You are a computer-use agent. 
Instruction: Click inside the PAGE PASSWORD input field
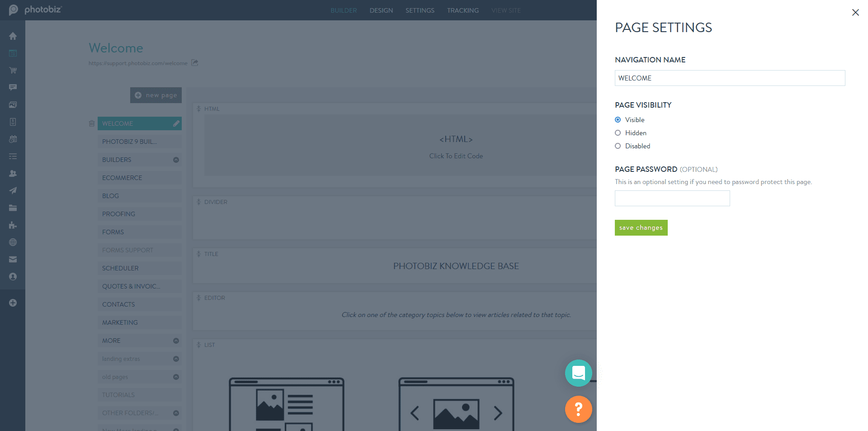click(672, 198)
